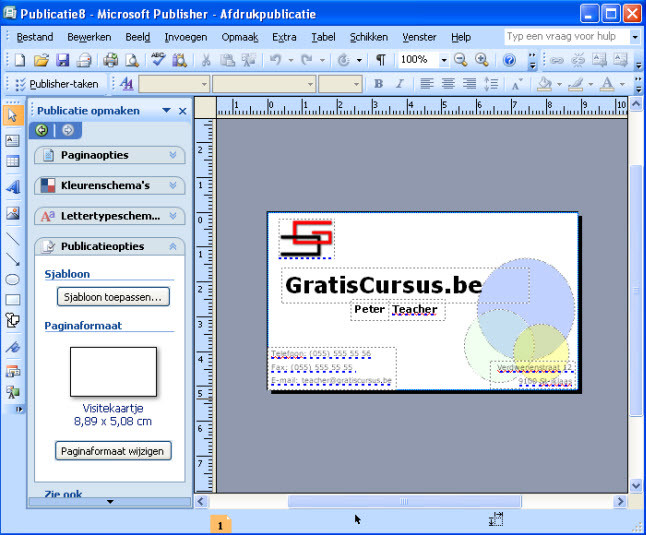Click the Print printer icon
This screenshot has width=646, height=535.
110,60
